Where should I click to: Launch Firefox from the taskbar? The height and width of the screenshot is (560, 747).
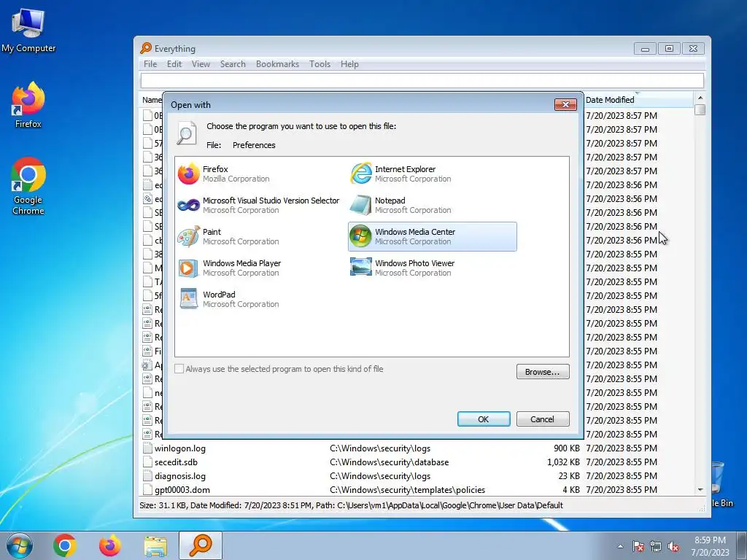coord(110,545)
